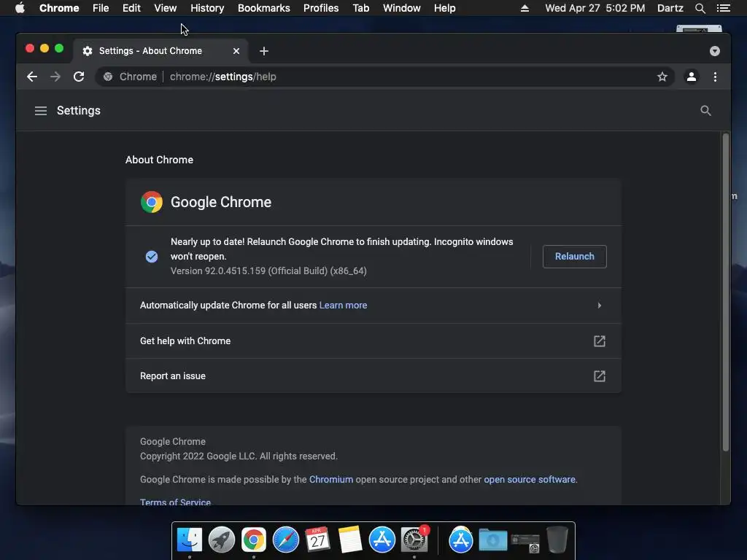
Task: Click the Chrome icon in the Dock
Action: coord(253,540)
